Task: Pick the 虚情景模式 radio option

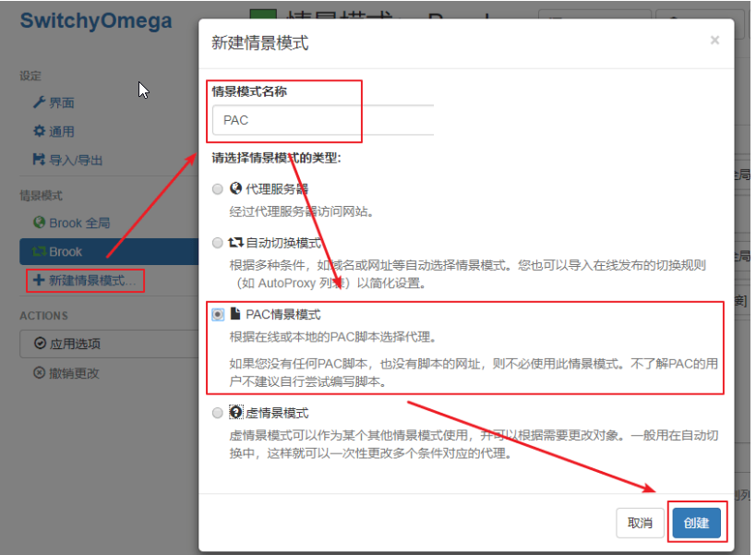Action: (218, 413)
